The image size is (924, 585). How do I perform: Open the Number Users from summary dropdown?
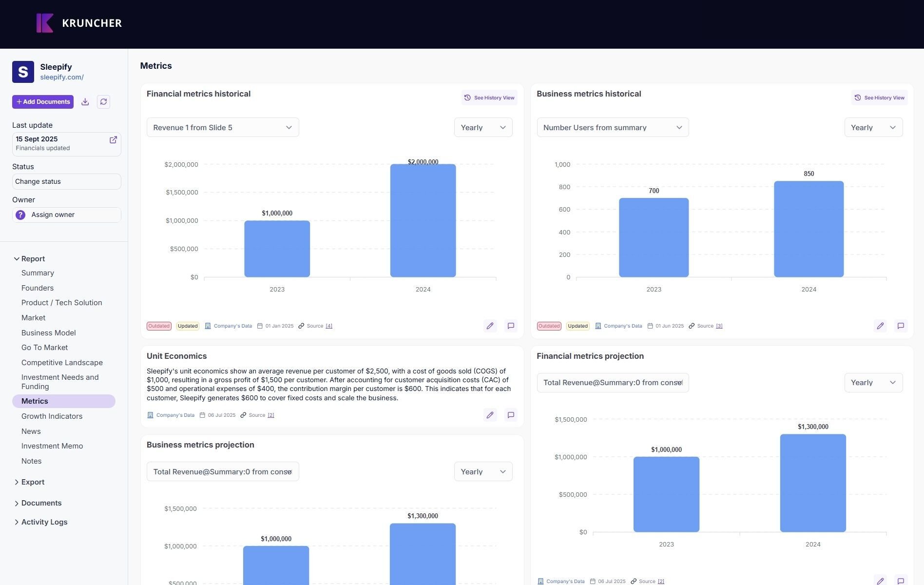(x=613, y=128)
